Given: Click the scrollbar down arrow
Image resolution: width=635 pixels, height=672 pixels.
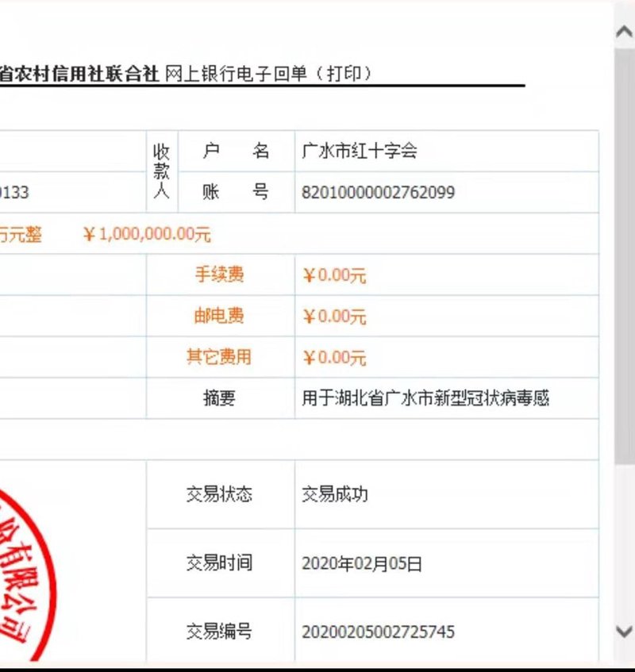Looking at the screenshot, I should (x=624, y=632).
